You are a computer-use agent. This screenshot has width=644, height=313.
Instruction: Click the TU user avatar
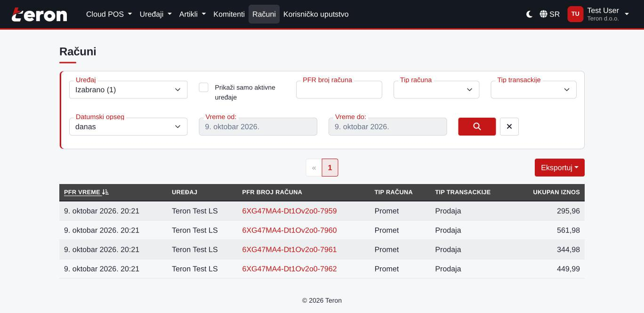tap(575, 14)
